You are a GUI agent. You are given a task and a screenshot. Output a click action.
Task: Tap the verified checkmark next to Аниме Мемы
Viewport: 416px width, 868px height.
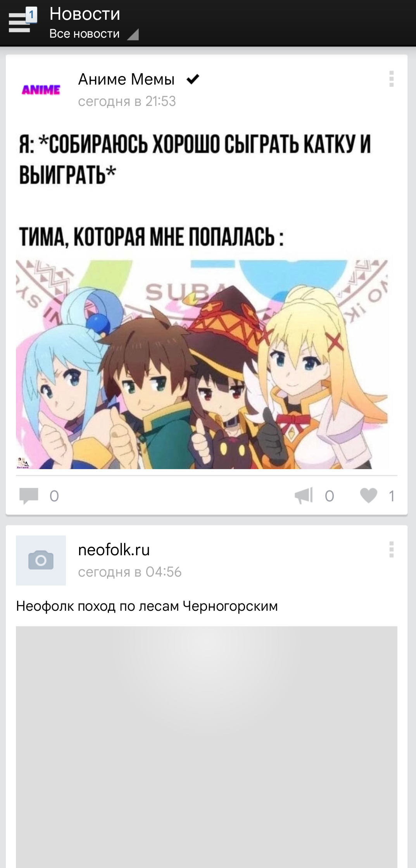193,79
